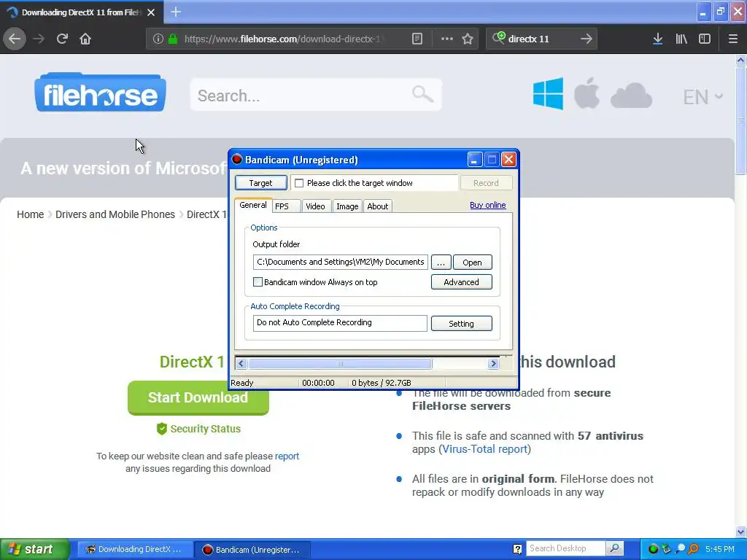Open the Virus-Total report link
This screenshot has height=560, width=747.
coord(484,449)
